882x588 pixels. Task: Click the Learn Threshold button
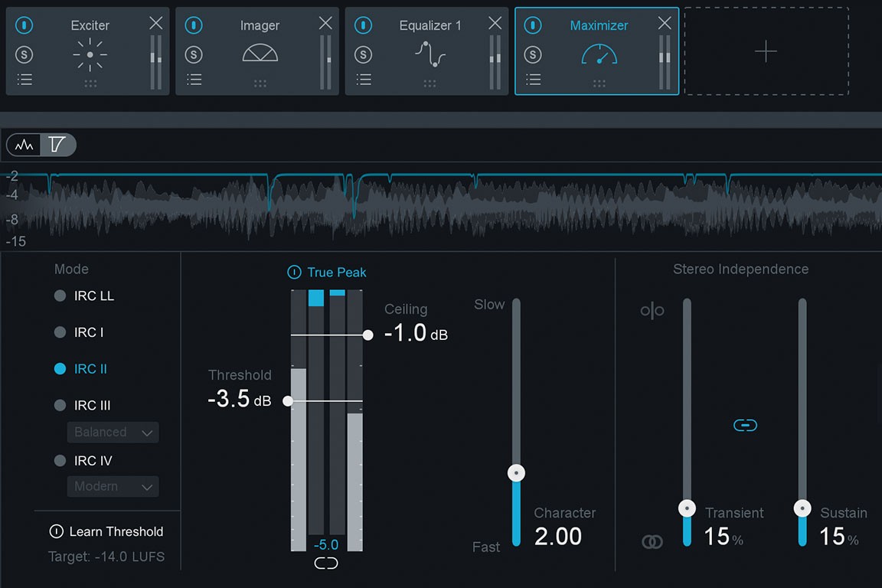pyautogui.click(x=106, y=531)
